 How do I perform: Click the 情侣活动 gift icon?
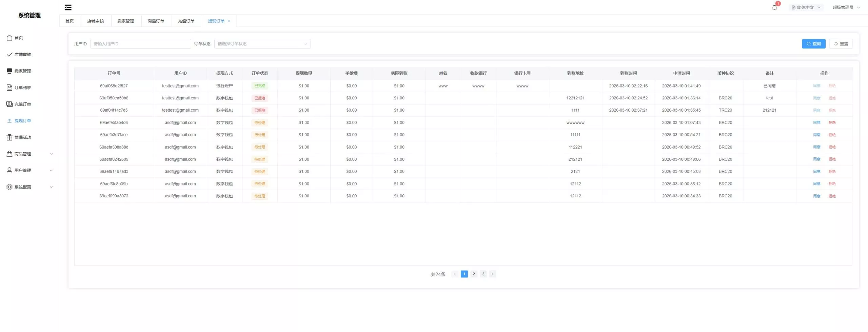tap(9, 137)
